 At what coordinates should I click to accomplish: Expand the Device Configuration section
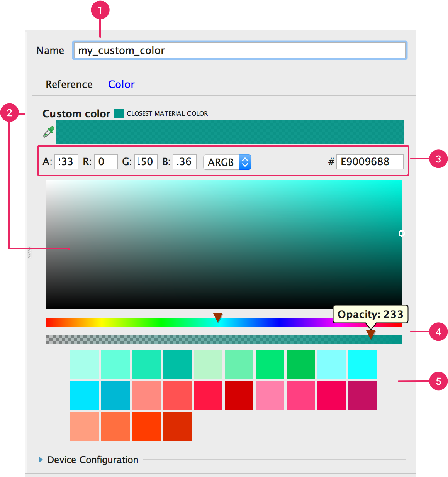[x=92, y=460]
